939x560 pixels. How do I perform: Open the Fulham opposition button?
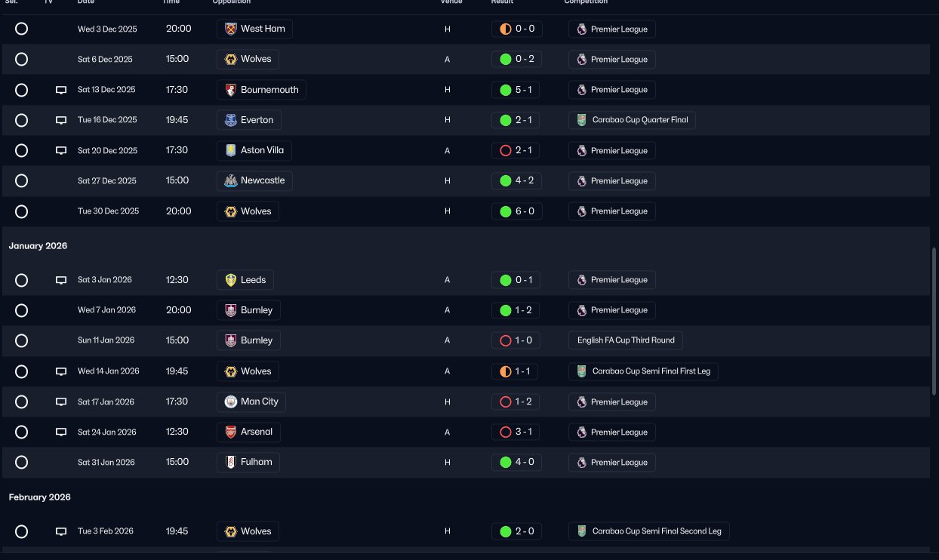point(248,462)
